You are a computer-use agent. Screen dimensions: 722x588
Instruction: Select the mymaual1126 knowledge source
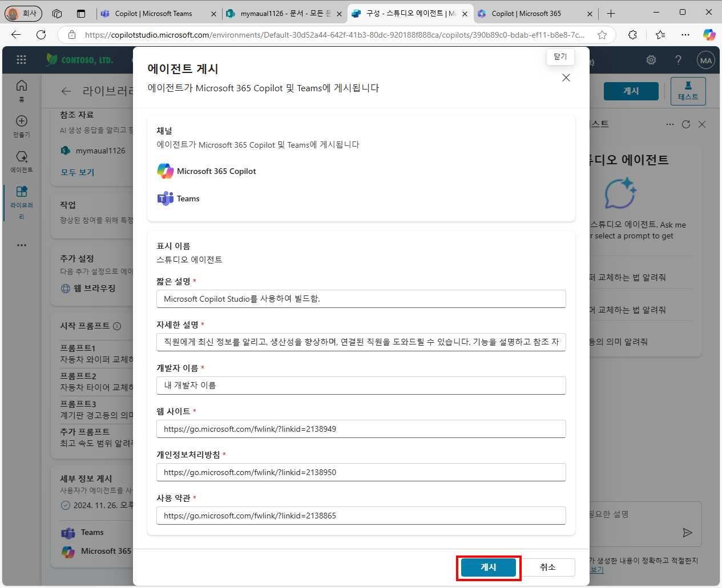click(93, 151)
